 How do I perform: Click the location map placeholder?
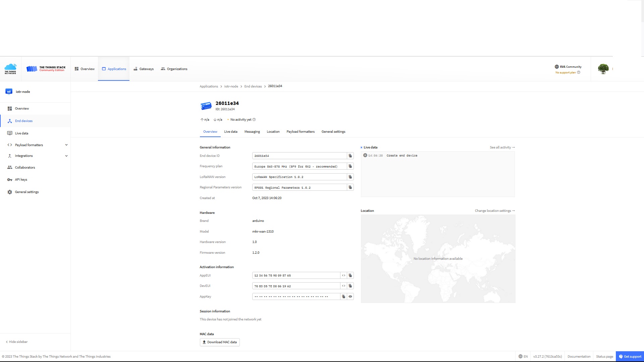[x=438, y=259]
